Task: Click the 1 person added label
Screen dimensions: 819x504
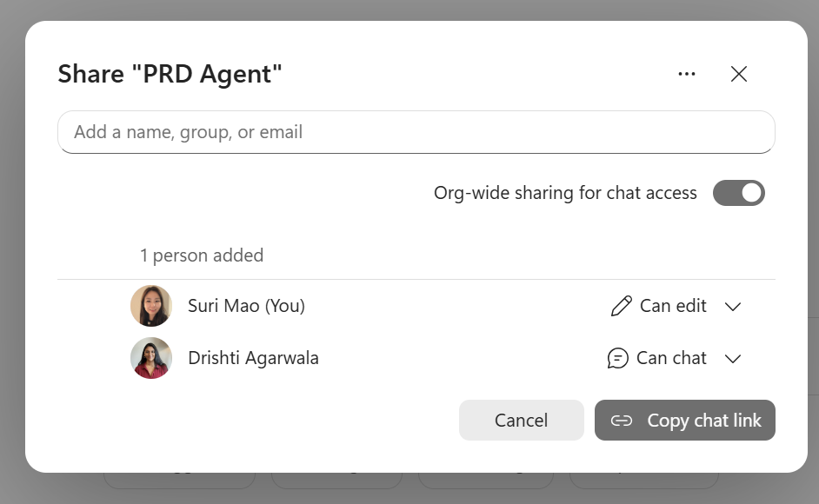Action: click(x=202, y=255)
